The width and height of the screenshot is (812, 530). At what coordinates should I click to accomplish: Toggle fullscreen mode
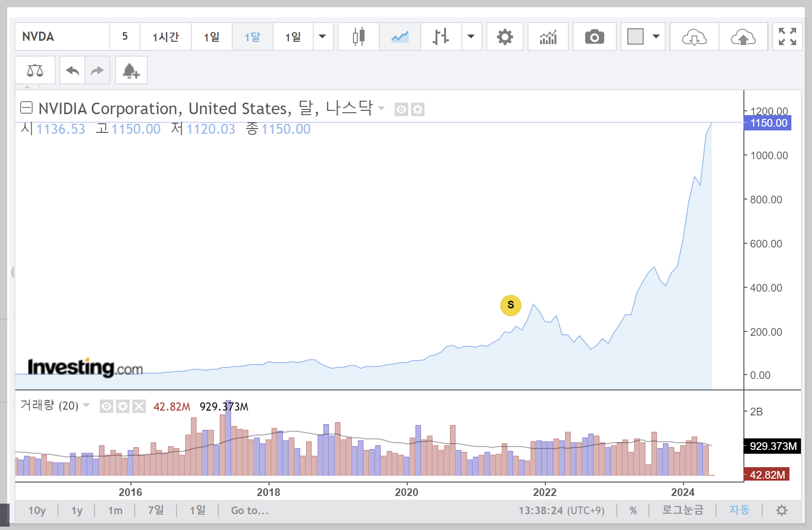pos(787,36)
